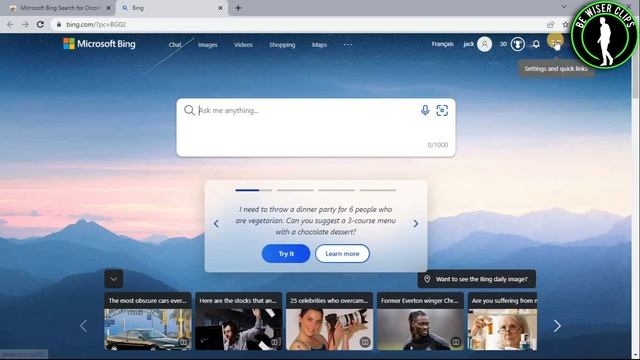Start voice search with microphone icon
This screenshot has height=360, width=640.
click(425, 110)
